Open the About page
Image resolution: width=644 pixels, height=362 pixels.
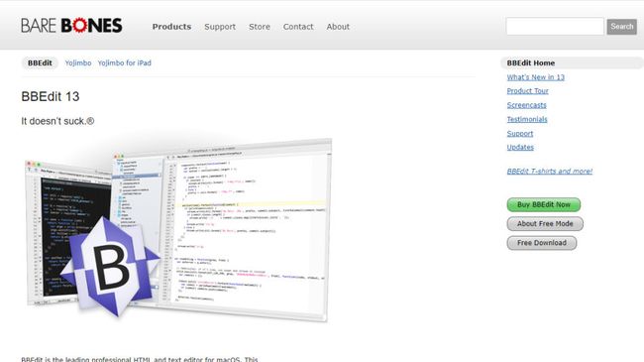point(338,27)
